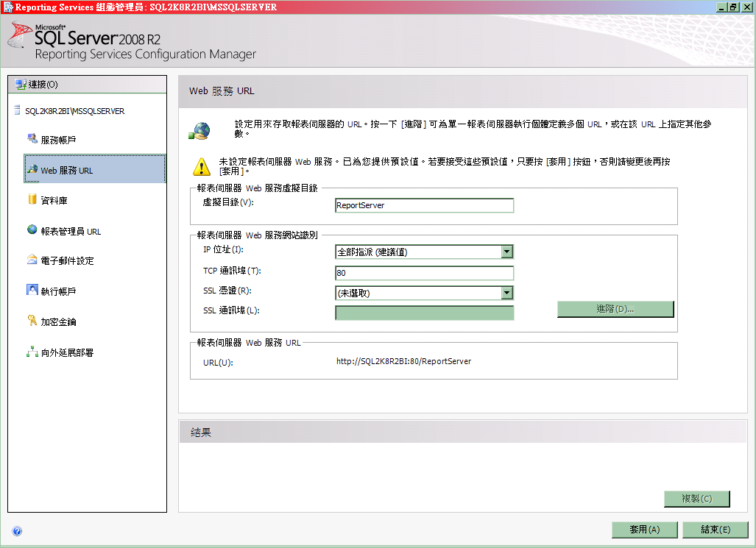756x548 pixels.
Task: Click the help question mark icon
Action: pos(16,530)
